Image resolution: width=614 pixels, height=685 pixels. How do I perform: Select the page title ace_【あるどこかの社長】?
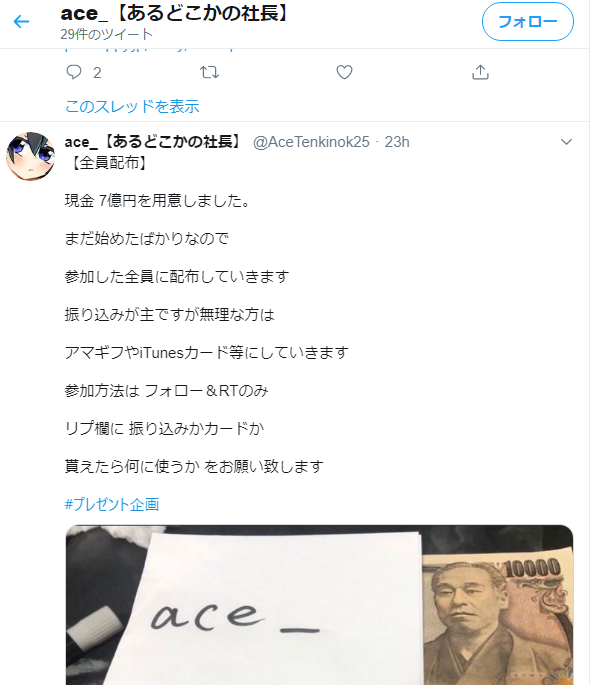pos(175,13)
